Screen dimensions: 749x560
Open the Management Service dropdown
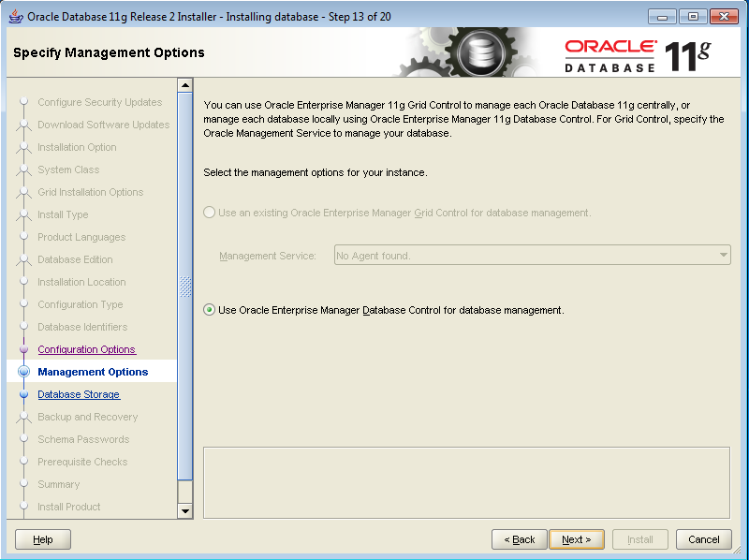[532, 255]
